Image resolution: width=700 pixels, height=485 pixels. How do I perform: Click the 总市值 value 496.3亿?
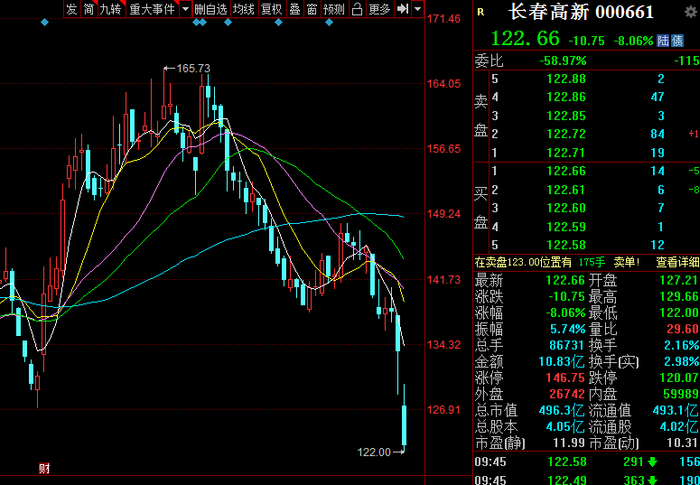[x=562, y=410]
